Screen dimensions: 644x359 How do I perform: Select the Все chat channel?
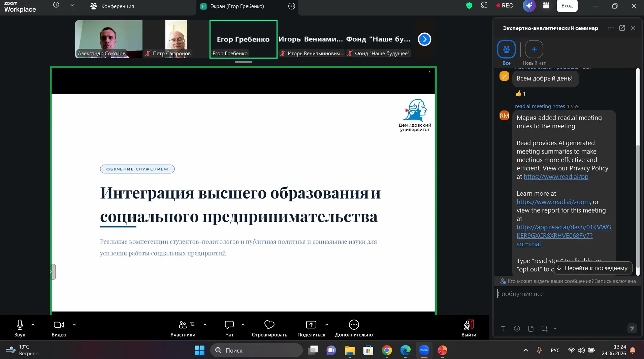pos(506,53)
